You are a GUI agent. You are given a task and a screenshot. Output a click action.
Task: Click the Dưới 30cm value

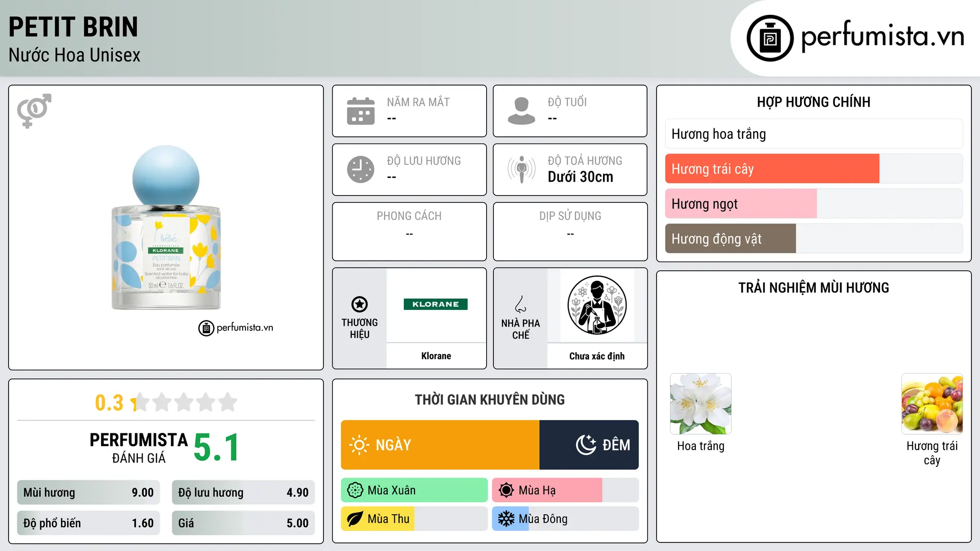(x=580, y=177)
